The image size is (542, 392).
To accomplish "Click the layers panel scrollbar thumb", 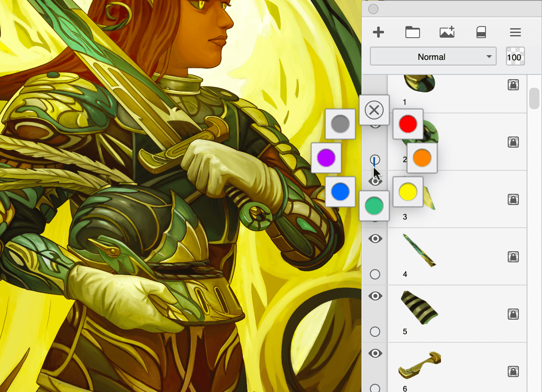I will coord(534,98).
